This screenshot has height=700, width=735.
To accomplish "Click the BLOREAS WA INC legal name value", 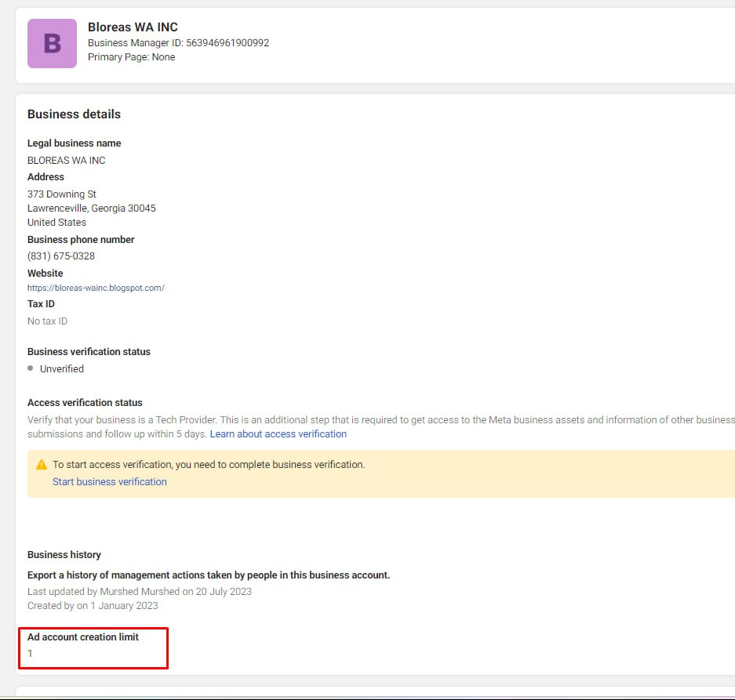I will tap(66, 160).
